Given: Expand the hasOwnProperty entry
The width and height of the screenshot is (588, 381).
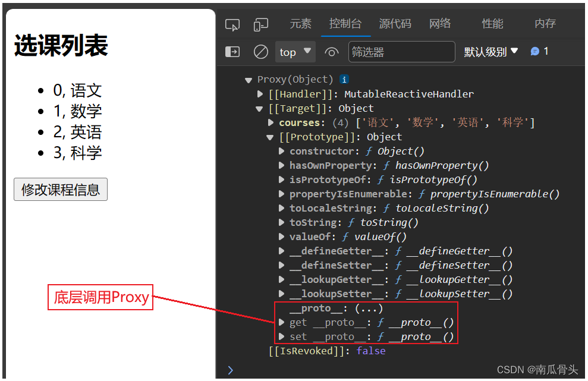Looking at the screenshot, I should (x=281, y=165).
